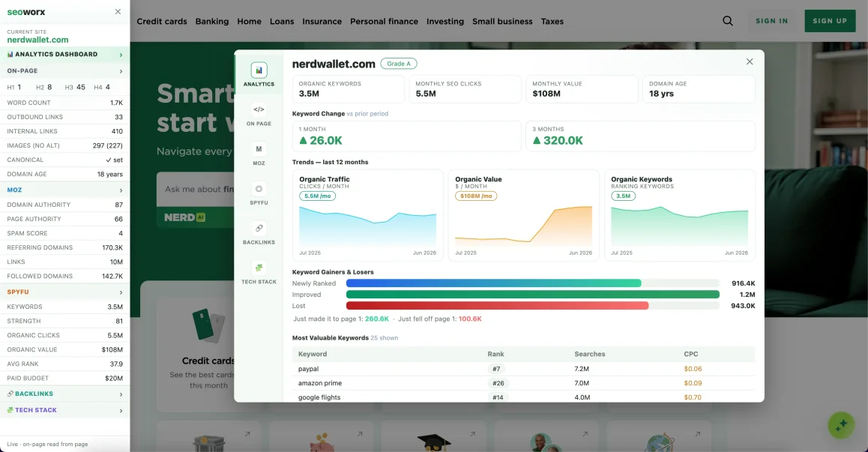Select the amazon prime keyword row
Screen dimensions: 868x452
(x=523, y=383)
